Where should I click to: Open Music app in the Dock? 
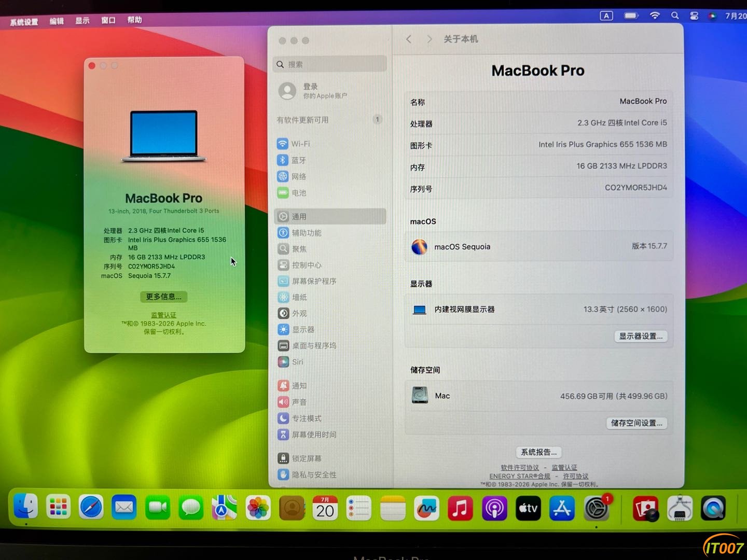460,508
